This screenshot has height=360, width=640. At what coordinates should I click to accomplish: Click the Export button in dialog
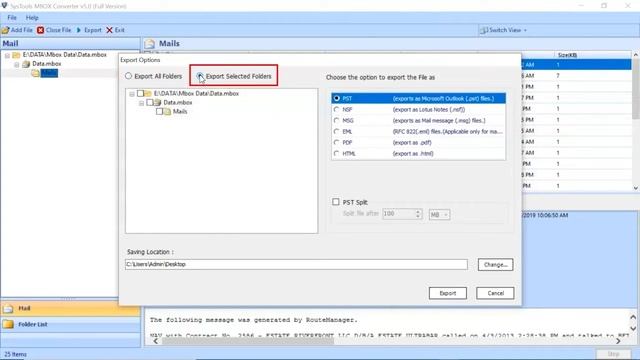(x=448, y=293)
